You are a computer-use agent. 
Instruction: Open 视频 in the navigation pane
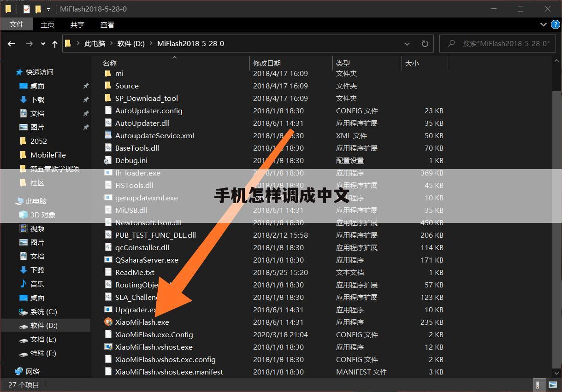click(x=37, y=228)
